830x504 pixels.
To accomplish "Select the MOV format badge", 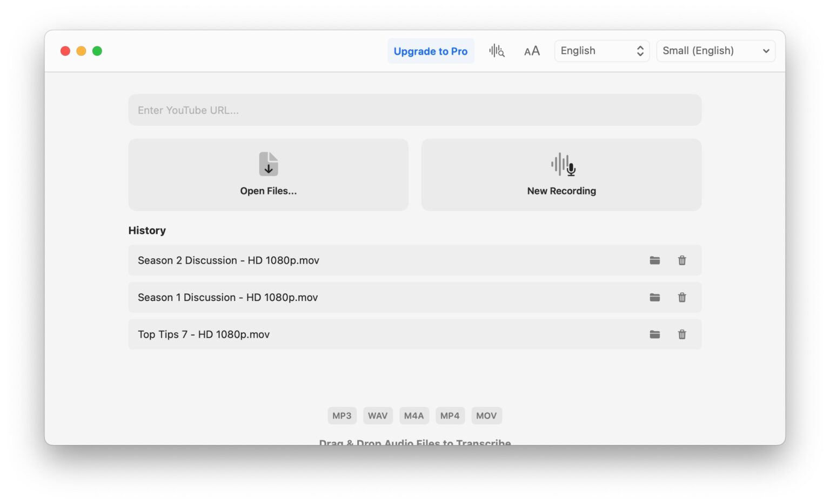I will pos(486,415).
